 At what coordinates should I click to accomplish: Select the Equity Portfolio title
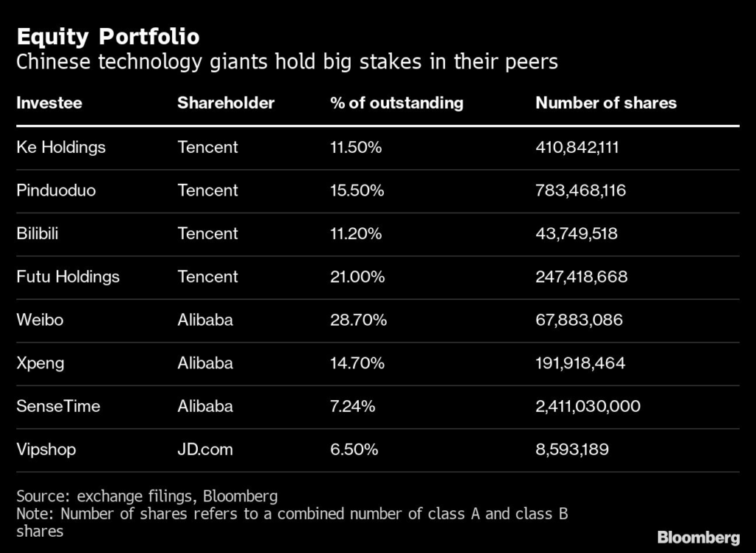pyautogui.click(x=108, y=36)
